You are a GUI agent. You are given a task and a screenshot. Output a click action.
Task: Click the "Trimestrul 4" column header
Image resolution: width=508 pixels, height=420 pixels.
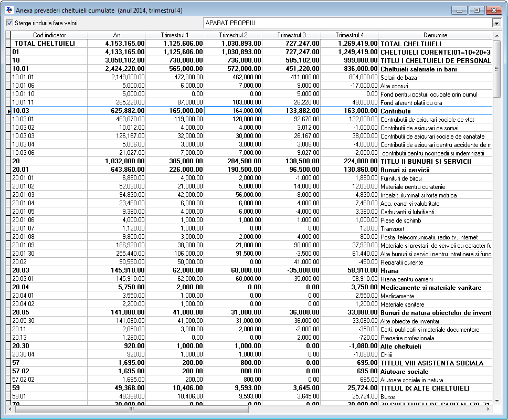[x=350, y=35]
